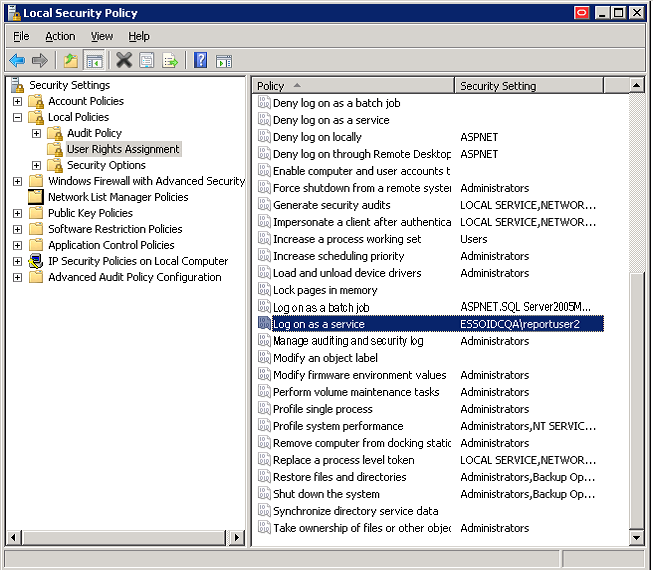Image resolution: width=657 pixels, height=572 pixels.
Task: Select the 'Deny log on as a batch job' policy
Action: pyautogui.click(x=336, y=103)
